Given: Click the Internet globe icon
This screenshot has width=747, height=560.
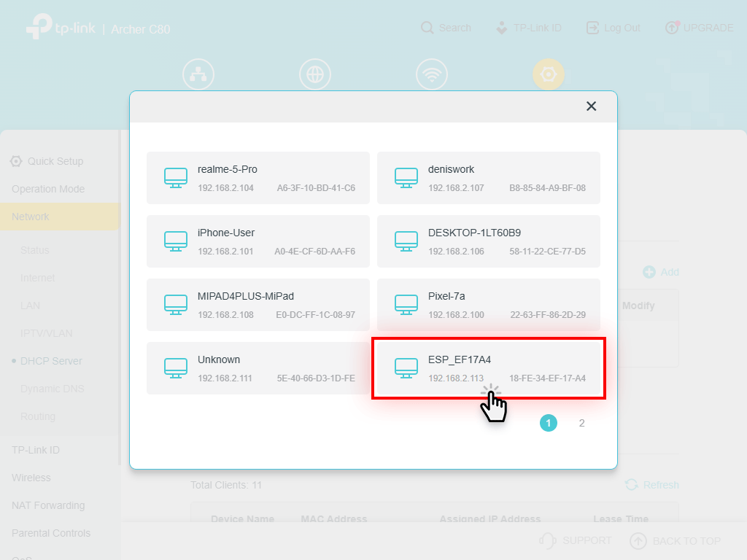Looking at the screenshot, I should 314,74.
